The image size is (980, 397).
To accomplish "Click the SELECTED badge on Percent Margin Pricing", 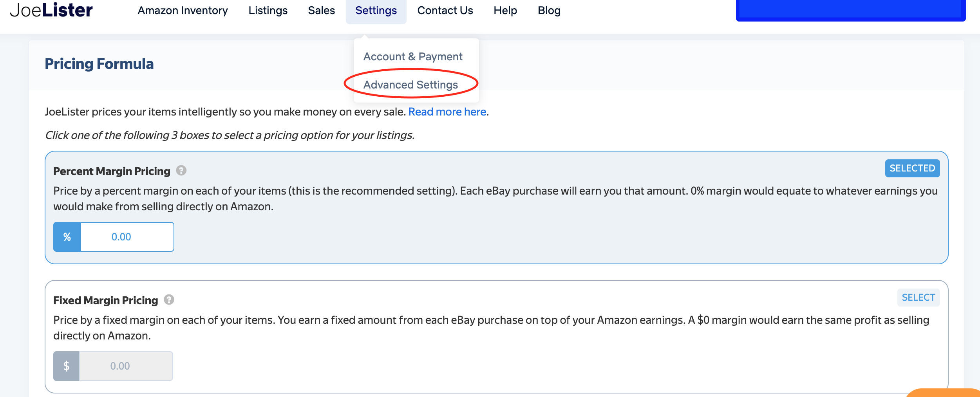I will (x=912, y=168).
